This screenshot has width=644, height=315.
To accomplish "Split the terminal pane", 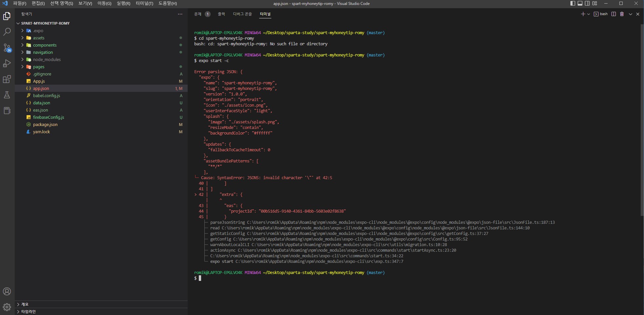I will click(x=613, y=14).
